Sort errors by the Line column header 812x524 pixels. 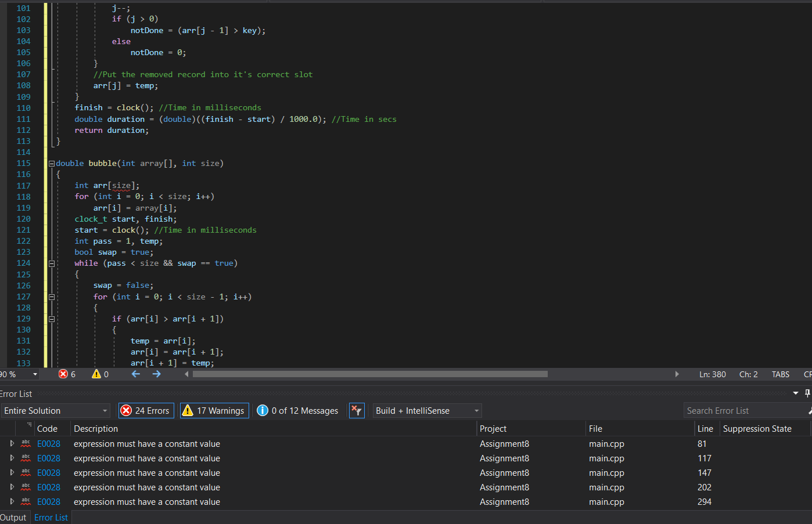707,429
